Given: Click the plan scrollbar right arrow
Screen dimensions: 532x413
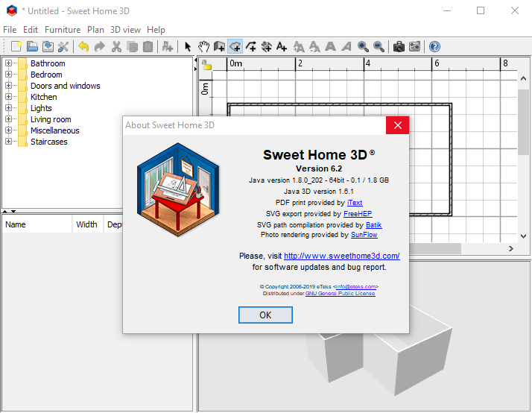Looking at the screenshot, I should coord(511,249).
